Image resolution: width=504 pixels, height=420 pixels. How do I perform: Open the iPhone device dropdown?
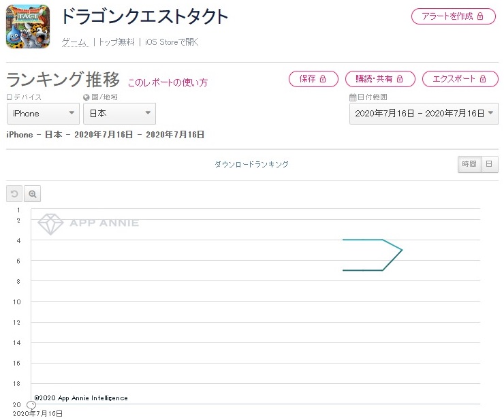[x=43, y=114]
